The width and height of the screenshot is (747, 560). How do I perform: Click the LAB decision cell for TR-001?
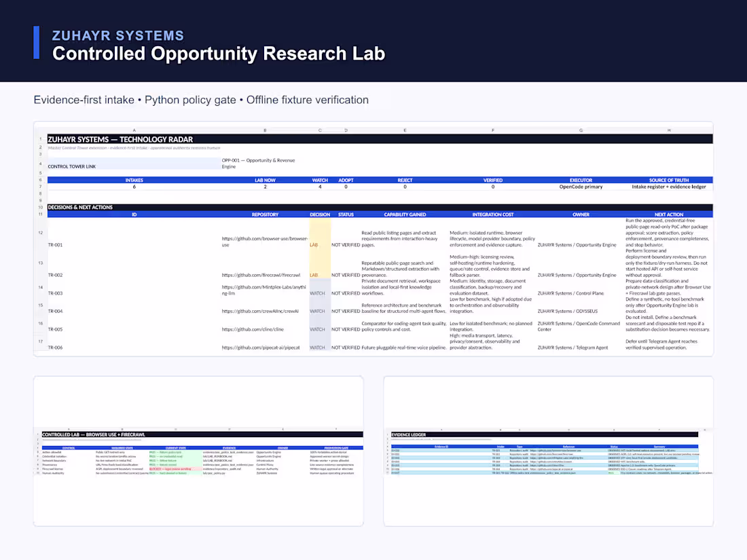(320, 233)
